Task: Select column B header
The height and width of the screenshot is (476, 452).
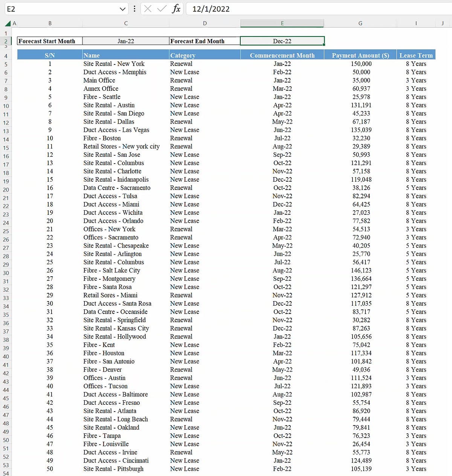Action: 50,23
